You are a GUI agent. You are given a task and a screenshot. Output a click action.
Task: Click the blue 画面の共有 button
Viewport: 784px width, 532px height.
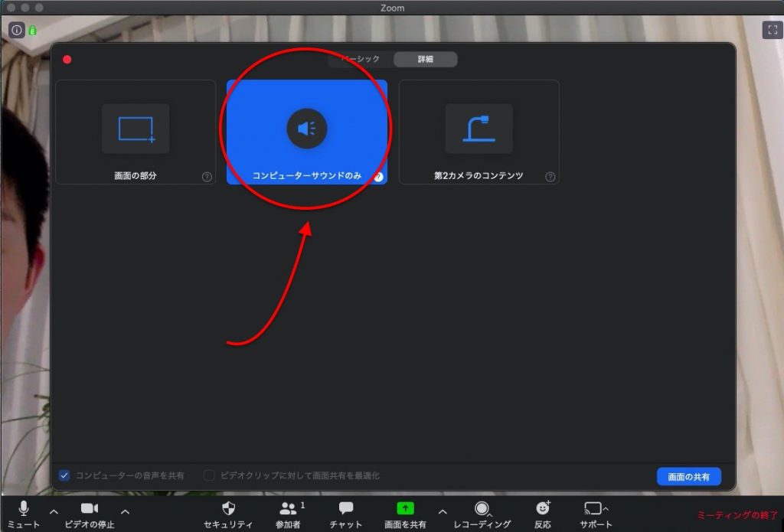click(x=688, y=477)
